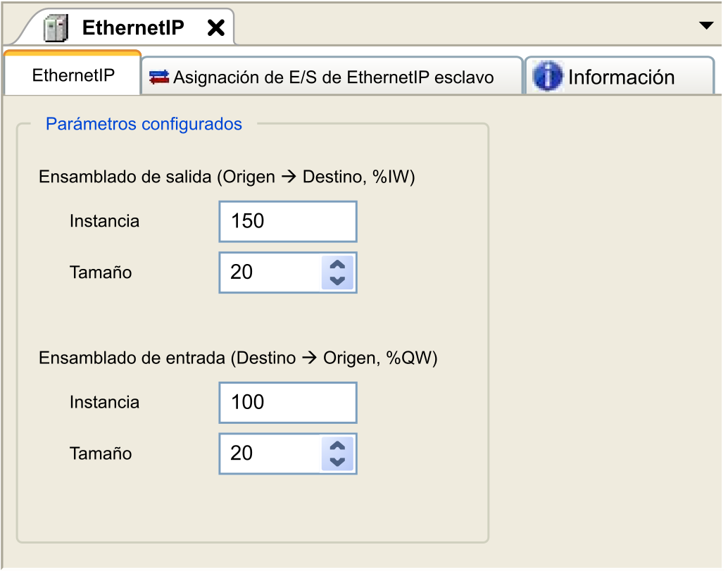Open the Información tab
This screenshot has width=728, height=571.
(x=621, y=77)
